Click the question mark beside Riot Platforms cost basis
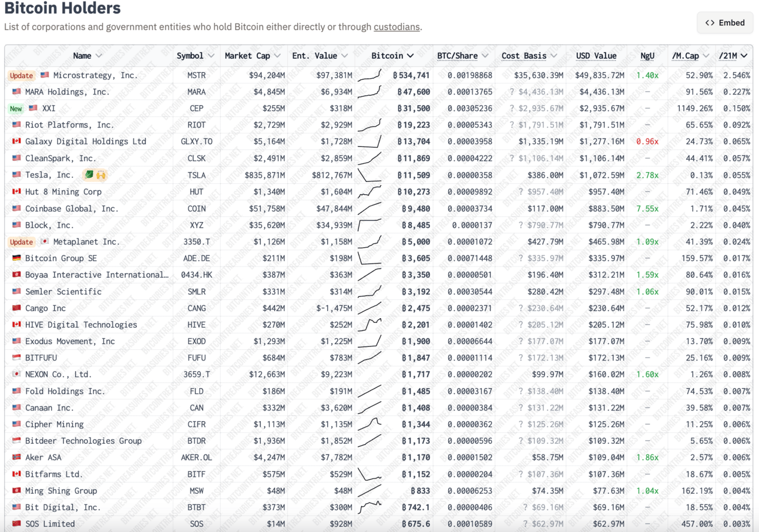The image size is (759, 532). [512, 125]
